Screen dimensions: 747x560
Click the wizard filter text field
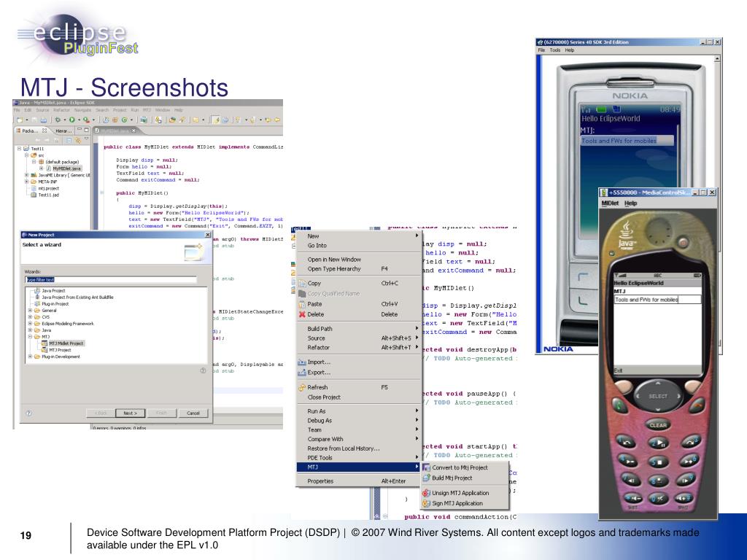click(111, 280)
